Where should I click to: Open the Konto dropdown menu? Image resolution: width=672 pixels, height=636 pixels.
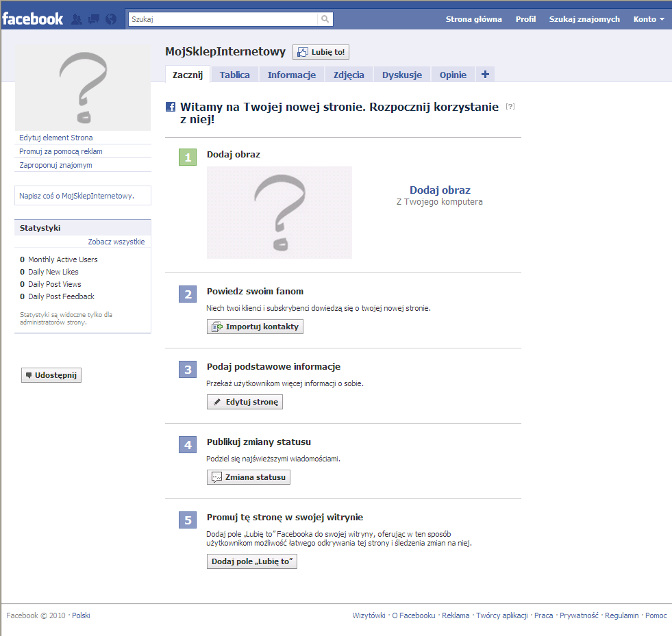pos(649,19)
